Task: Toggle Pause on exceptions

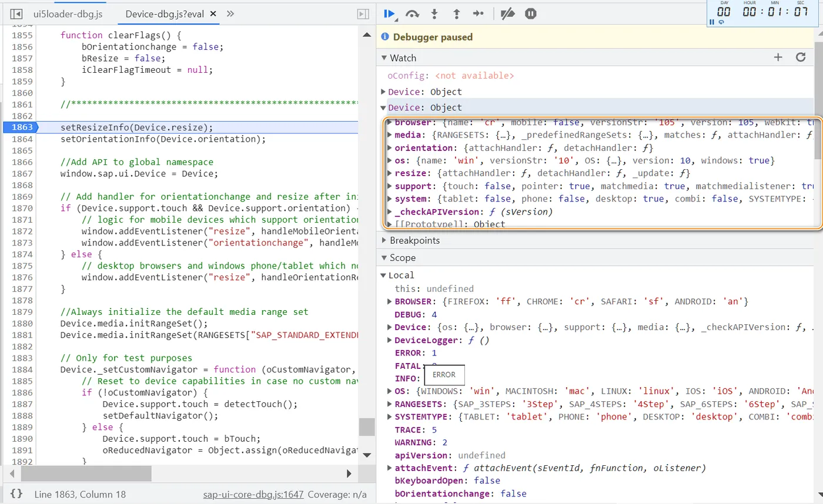Action: (x=531, y=14)
